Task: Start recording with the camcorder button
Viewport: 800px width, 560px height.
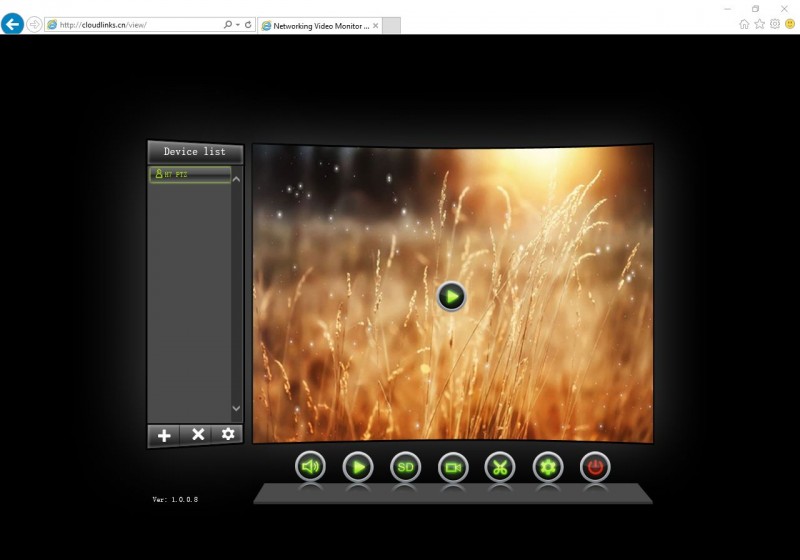Action: tap(453, 466)
